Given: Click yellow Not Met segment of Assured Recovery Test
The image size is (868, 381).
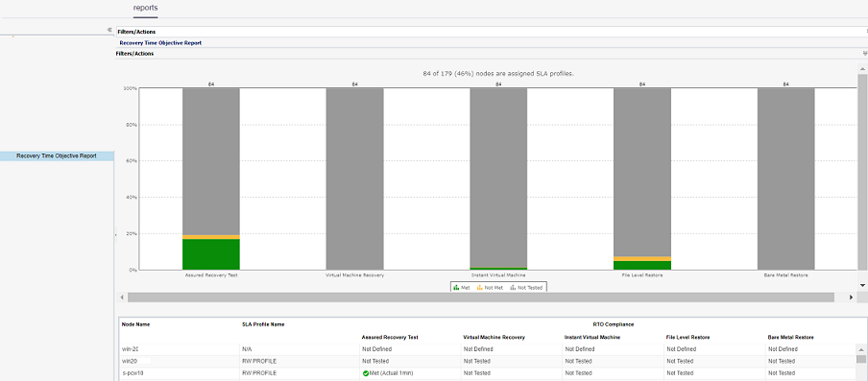Looking at the screenshot, I should coord(211,237).
